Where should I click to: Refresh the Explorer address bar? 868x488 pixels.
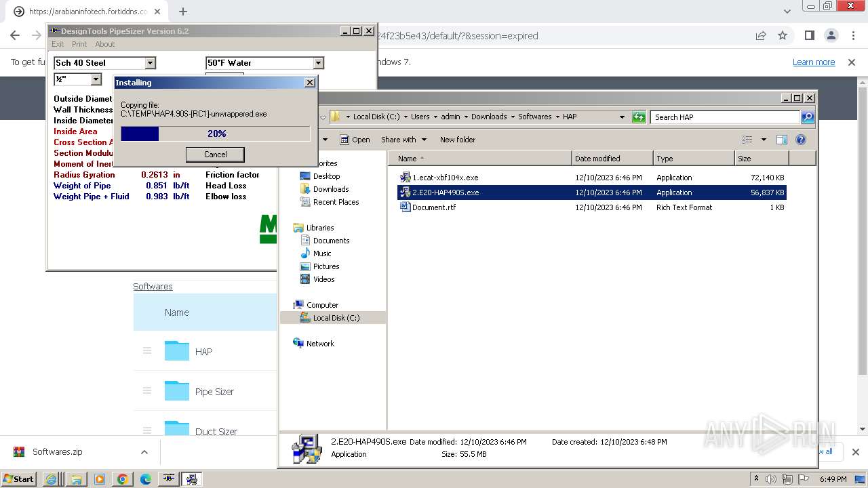tap(639, 117)
